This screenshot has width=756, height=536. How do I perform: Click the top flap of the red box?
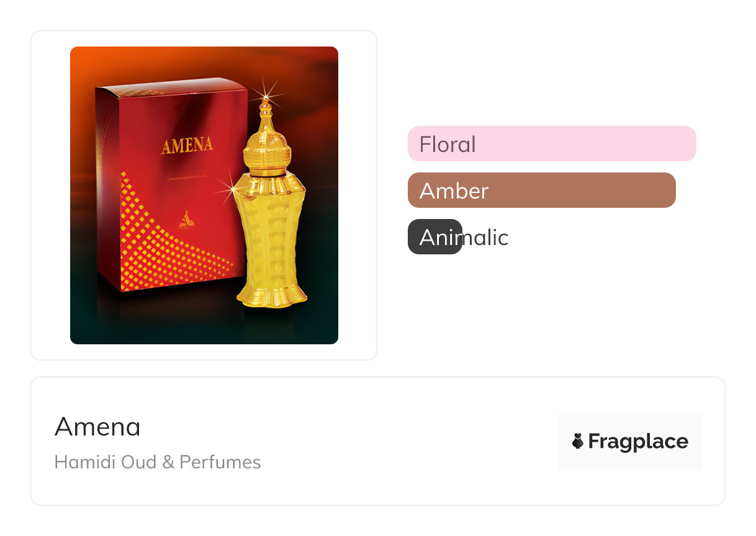[168, 87]
